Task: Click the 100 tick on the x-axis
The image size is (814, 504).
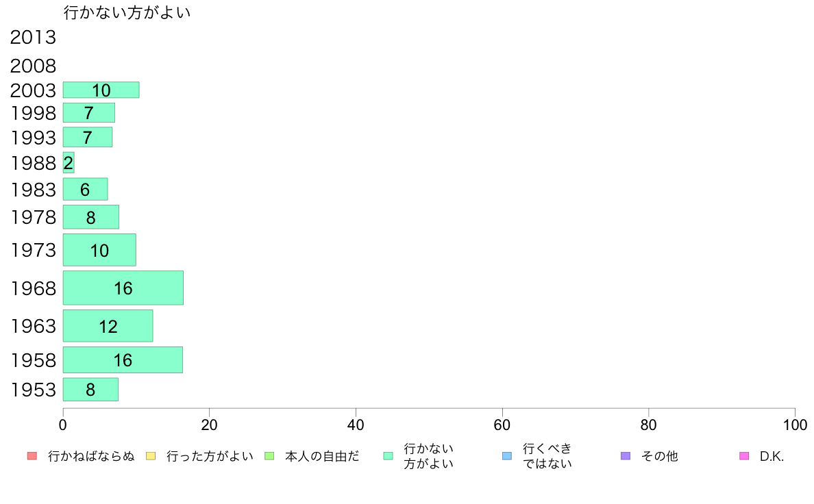Action: click(x=795, y=425)
